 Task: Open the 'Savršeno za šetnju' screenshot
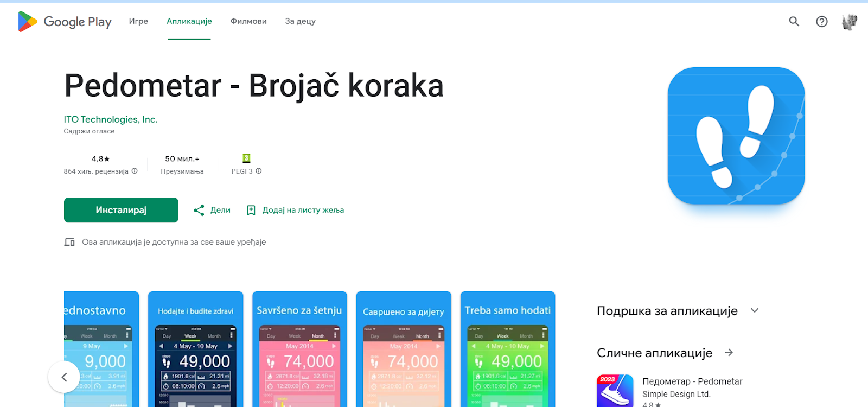[299, 349]
